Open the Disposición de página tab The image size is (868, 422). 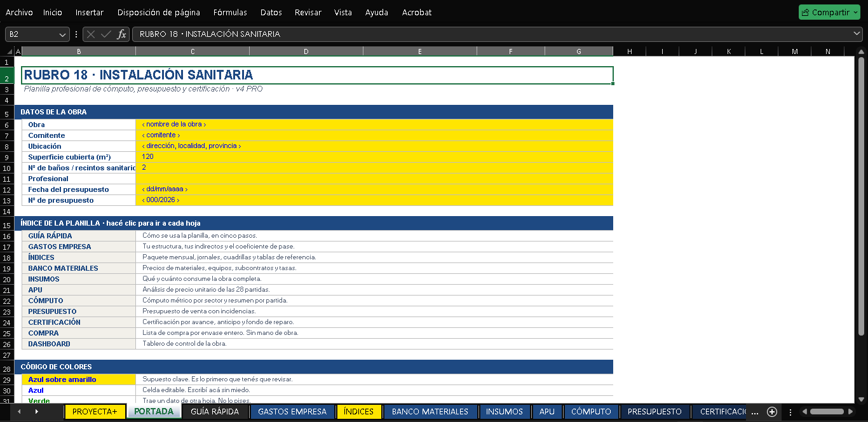coord(159,12)
